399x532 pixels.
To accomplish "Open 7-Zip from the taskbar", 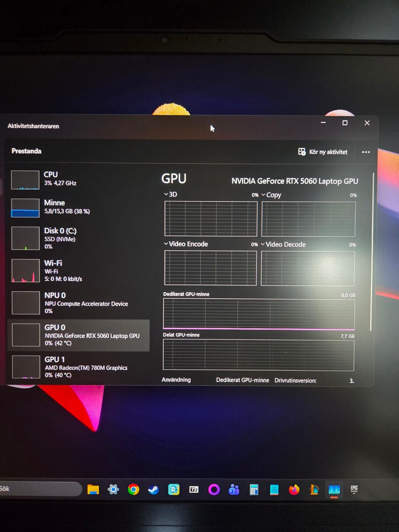I will (x=194, y=490).
